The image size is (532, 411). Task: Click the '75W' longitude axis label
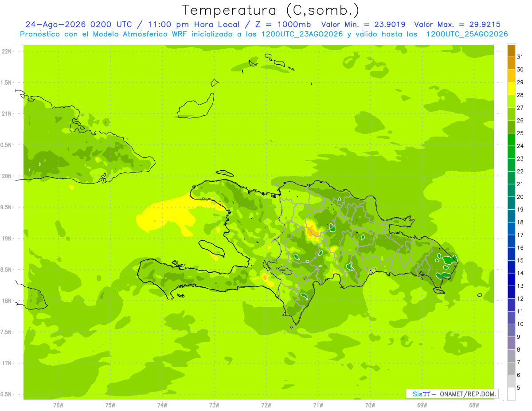[110, 405]
